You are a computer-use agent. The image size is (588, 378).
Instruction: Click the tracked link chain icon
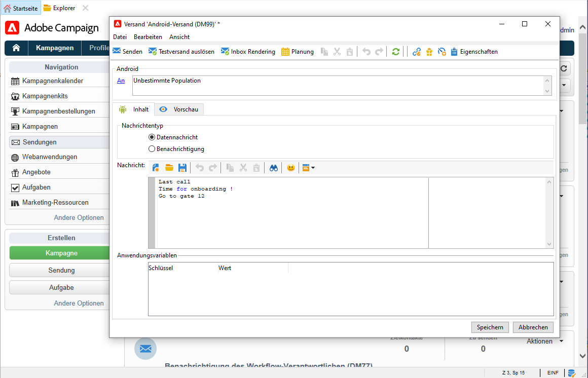417,52
